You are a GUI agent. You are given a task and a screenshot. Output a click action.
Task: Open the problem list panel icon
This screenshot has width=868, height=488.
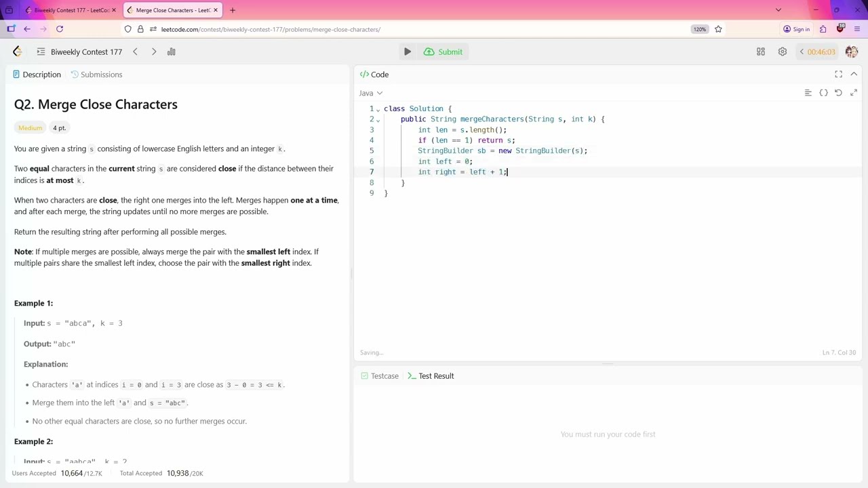click(x=41, y=52)
